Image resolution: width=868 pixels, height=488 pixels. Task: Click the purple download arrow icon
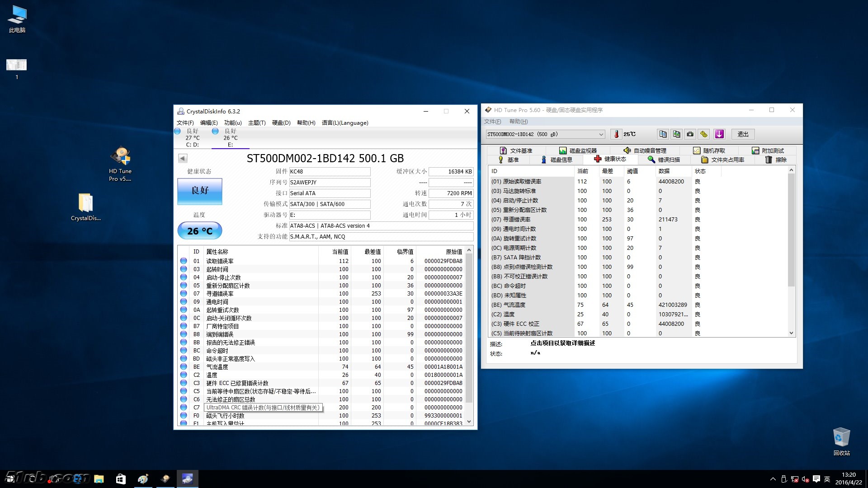(x=719, y=134)
